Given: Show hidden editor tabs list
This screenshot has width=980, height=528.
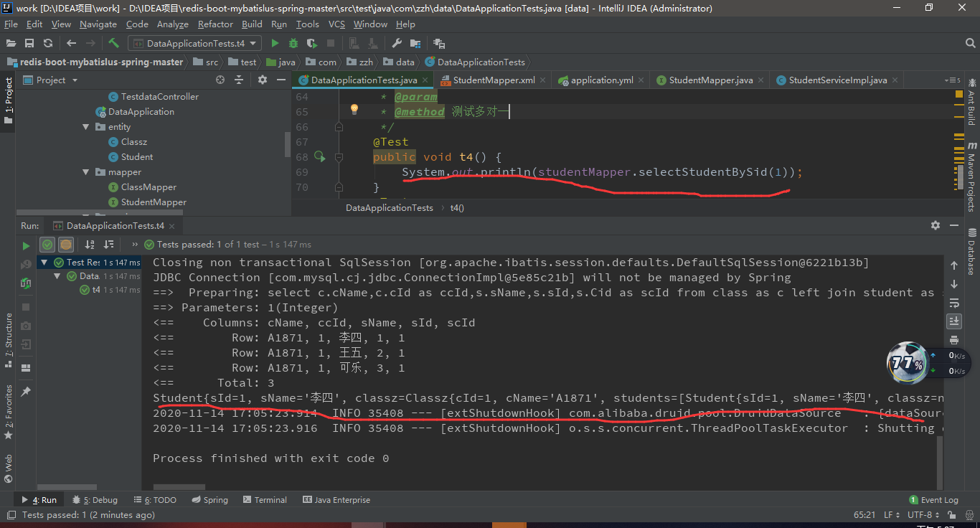Looking at the screenshot, I should (x=953, y=80).
